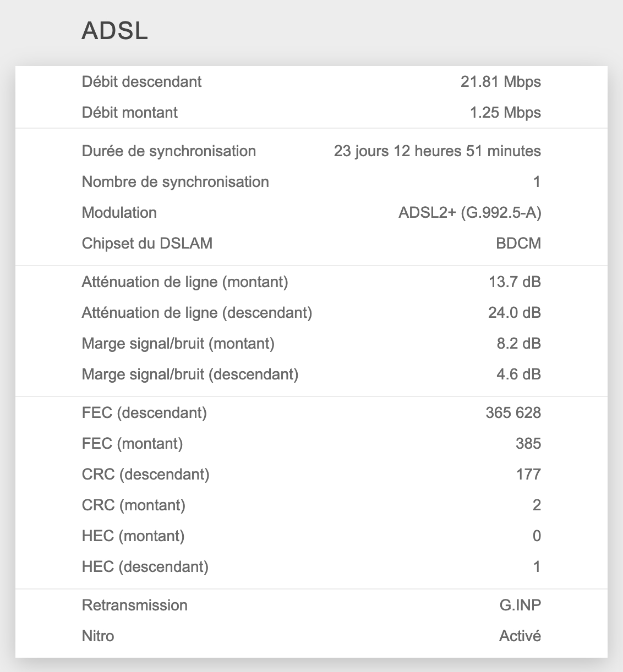Select the Débit montant label
The height and width of the screenshot is (672, 623).
pos(130,113)
